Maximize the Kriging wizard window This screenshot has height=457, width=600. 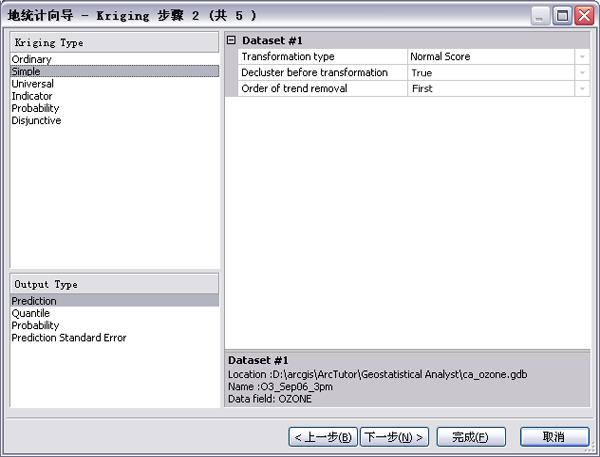click(x=562, y=15)
